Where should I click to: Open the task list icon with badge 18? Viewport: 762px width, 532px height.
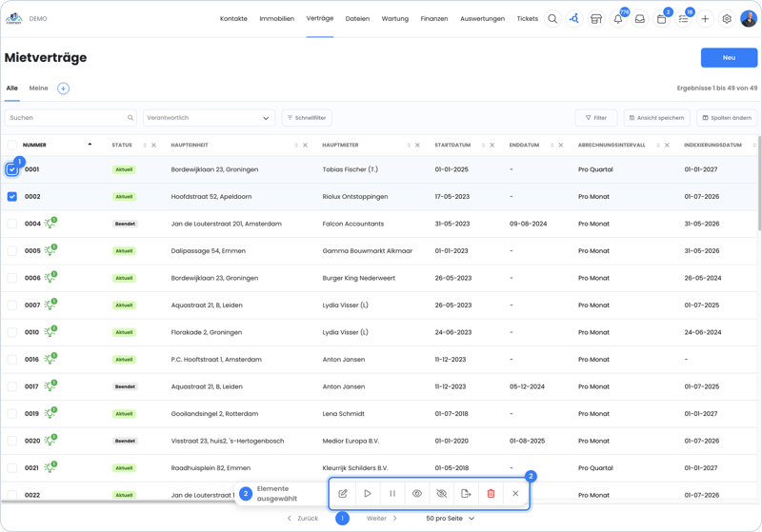[x=683, y=19]
